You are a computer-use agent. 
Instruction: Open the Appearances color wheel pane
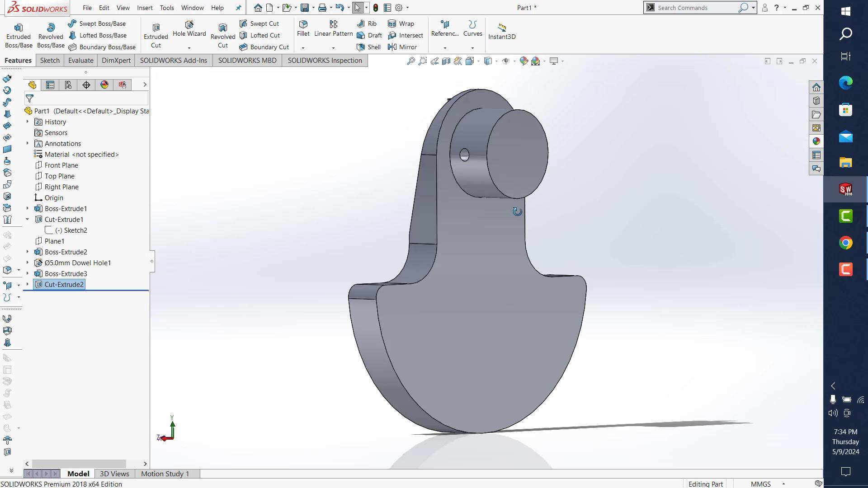coord(816,141)
